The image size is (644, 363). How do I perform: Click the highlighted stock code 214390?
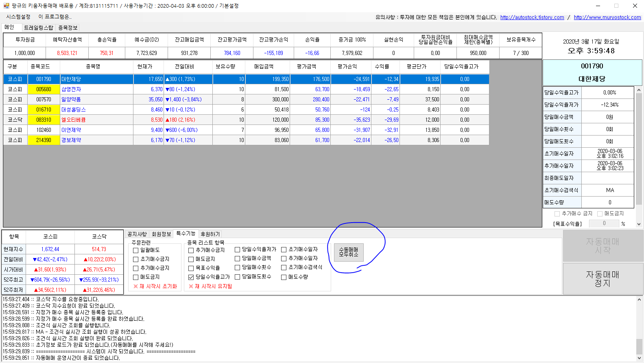44,140
